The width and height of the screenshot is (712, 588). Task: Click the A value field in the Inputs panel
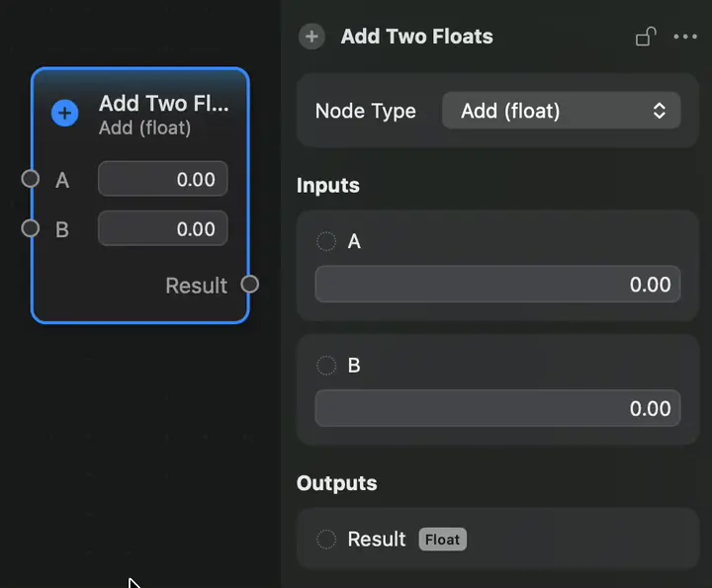tap(497, 284)
